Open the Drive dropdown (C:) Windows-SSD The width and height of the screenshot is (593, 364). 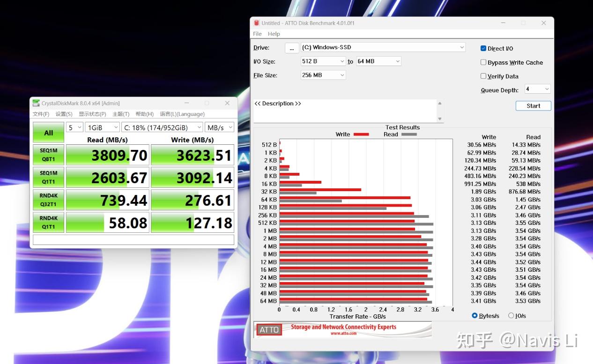(x=383, y=47)
